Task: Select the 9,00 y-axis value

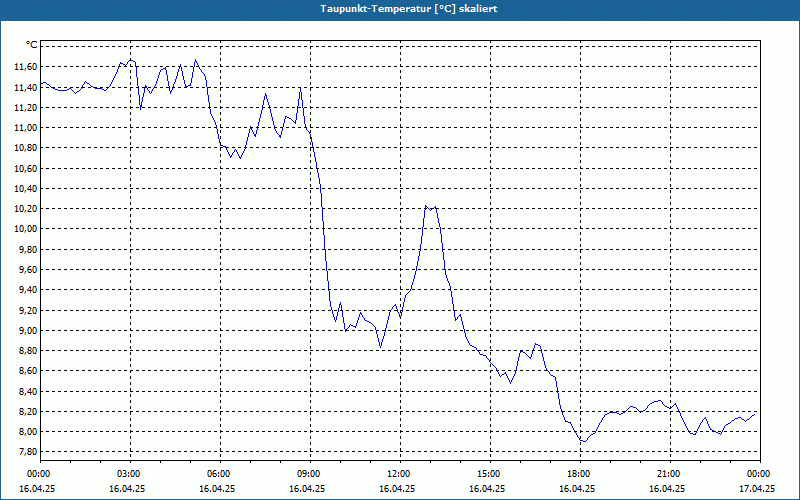Action: pyautogui.click(x=29, y=331)
